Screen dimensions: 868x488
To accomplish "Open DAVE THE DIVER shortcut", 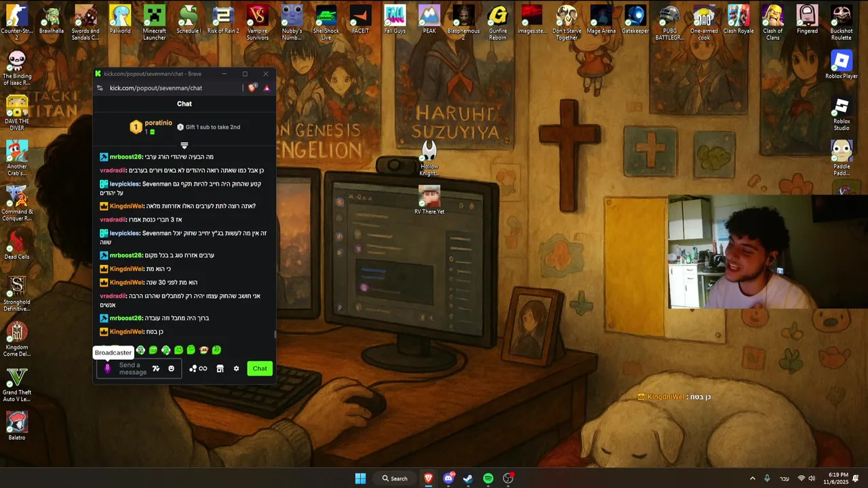I will [17, 113].
